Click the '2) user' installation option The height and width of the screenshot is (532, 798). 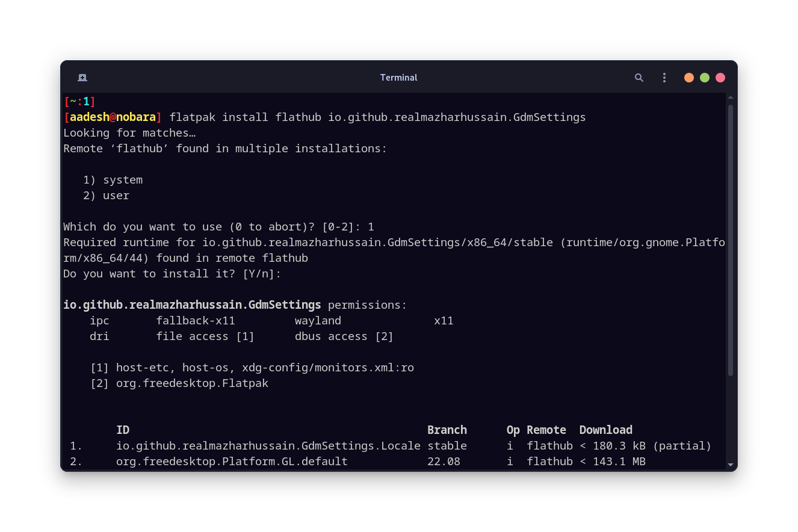pyautogui.click(x=107, y=195)
